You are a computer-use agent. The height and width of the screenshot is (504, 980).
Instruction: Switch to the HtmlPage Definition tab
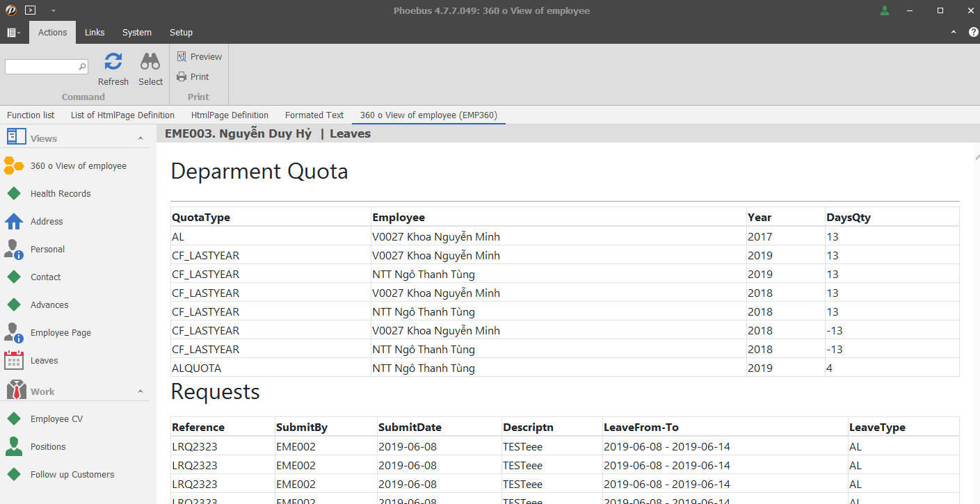tap(230, 115)
